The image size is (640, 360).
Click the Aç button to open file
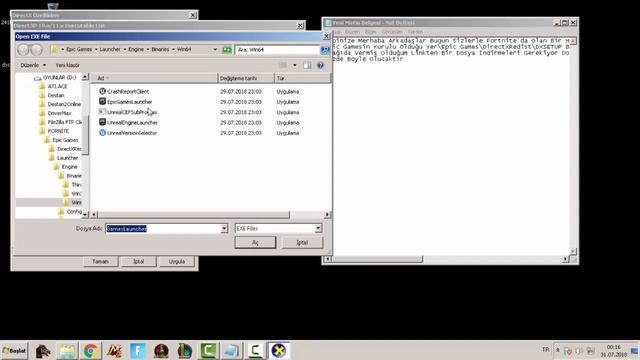coord(255,242)
